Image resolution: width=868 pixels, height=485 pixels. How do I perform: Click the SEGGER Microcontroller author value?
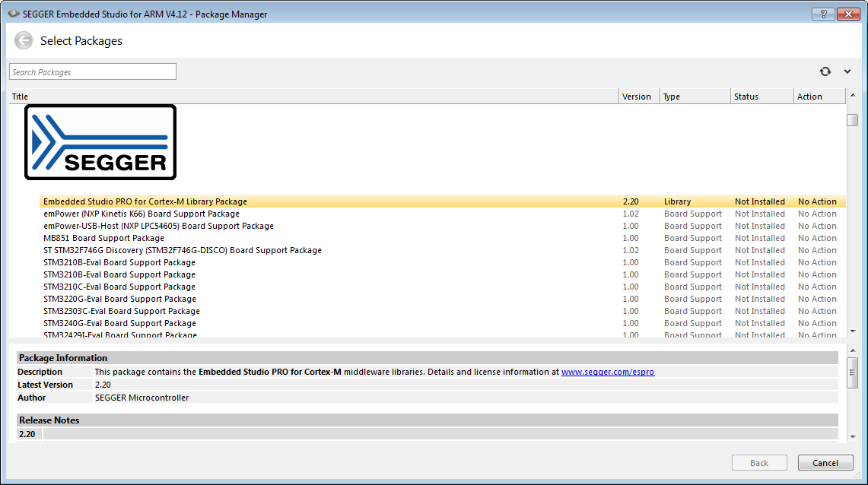141,398
